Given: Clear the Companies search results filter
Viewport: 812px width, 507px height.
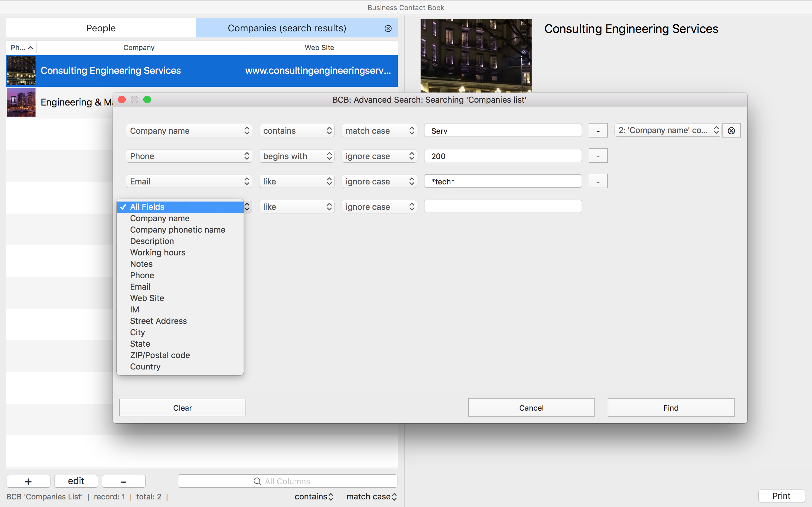Looking at the screenshot, I should [388, 28].
